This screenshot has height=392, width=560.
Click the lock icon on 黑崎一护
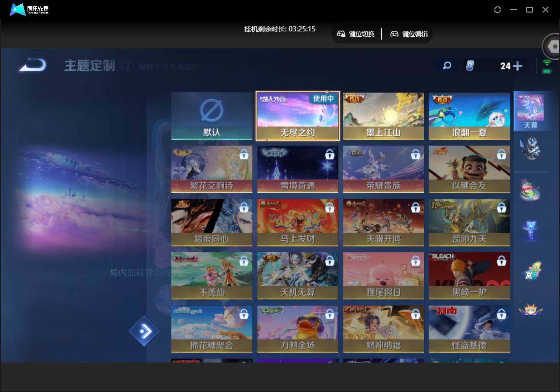coord(502,261)
